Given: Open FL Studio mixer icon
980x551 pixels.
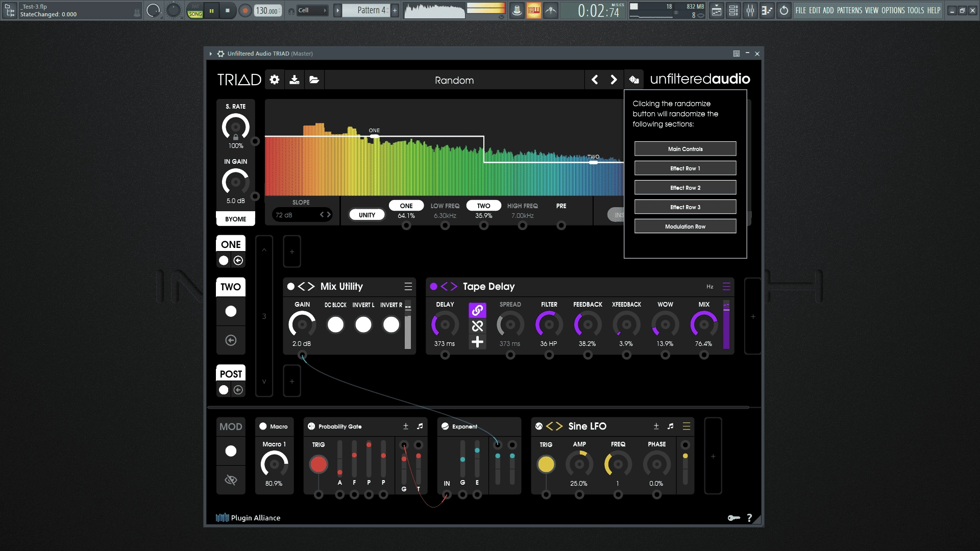Looking at the screenshot, I should (750, 10).
